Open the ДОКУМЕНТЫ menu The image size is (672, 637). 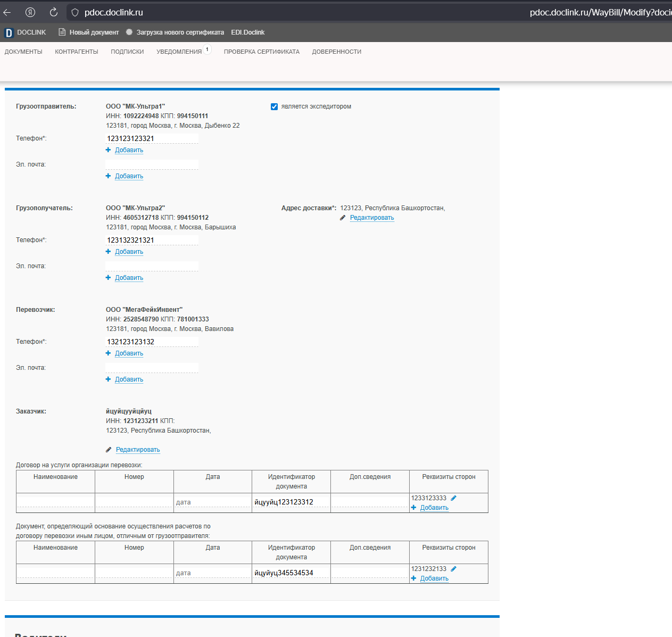point(23,52)
